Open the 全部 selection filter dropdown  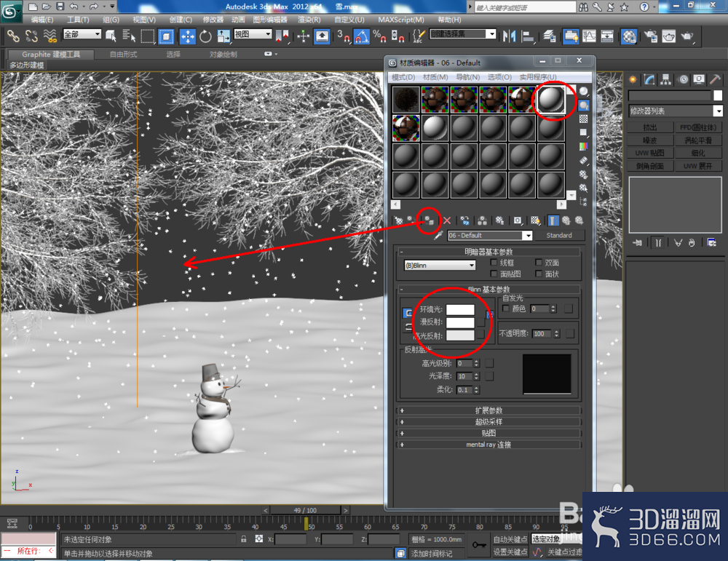(x=82, y=34)
